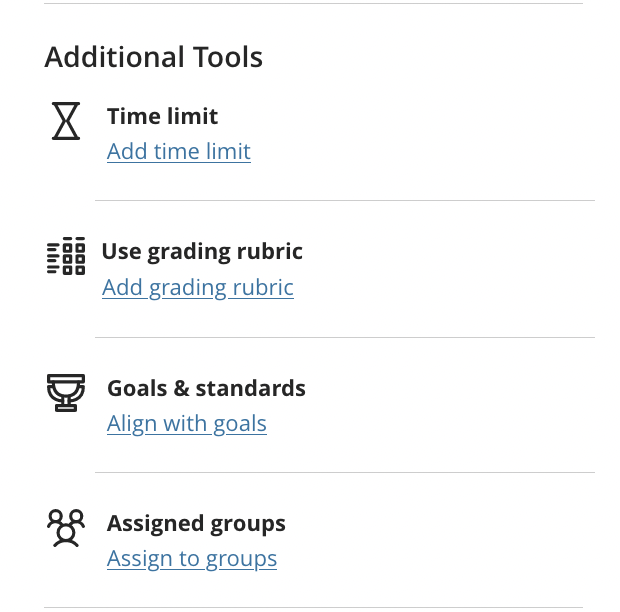Click the divider line below Align with goals
The image size is (620, 612).
click(x=344, y=472)
